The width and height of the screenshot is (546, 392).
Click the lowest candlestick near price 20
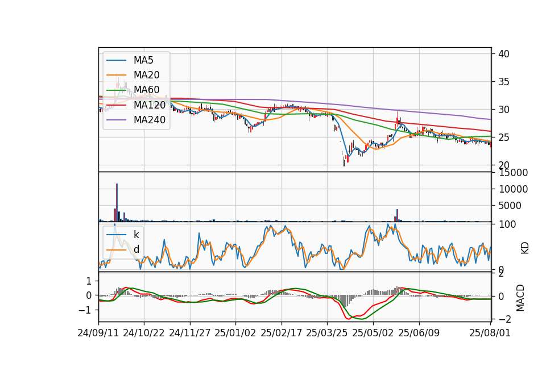[344, 161]
